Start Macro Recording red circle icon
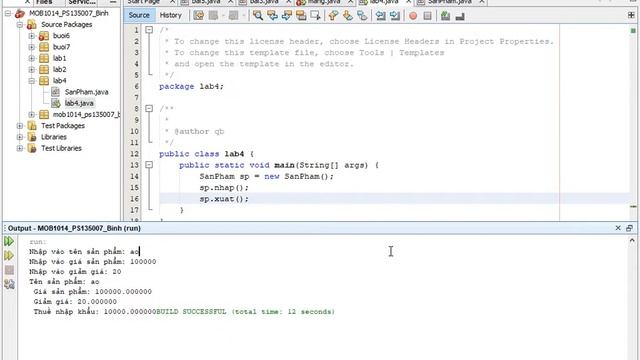Screen dimensions: 640x360 (x=413, y=16)
